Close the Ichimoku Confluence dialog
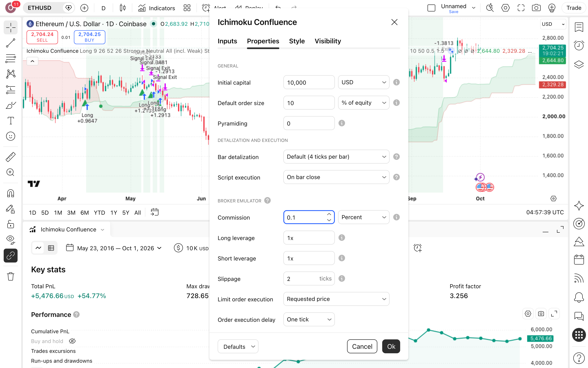The width and height of the screenshot is (588, 368). (x=394, y=22)
